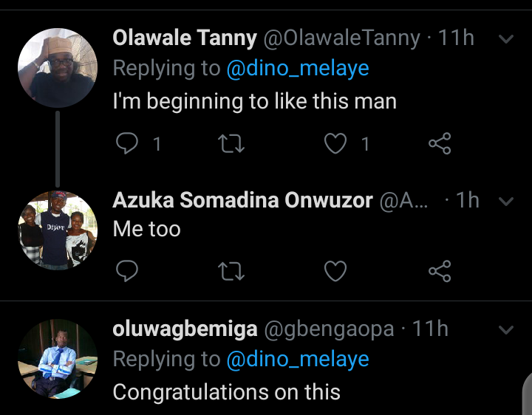Share the 'Me too' tweet

coord(440,271)
